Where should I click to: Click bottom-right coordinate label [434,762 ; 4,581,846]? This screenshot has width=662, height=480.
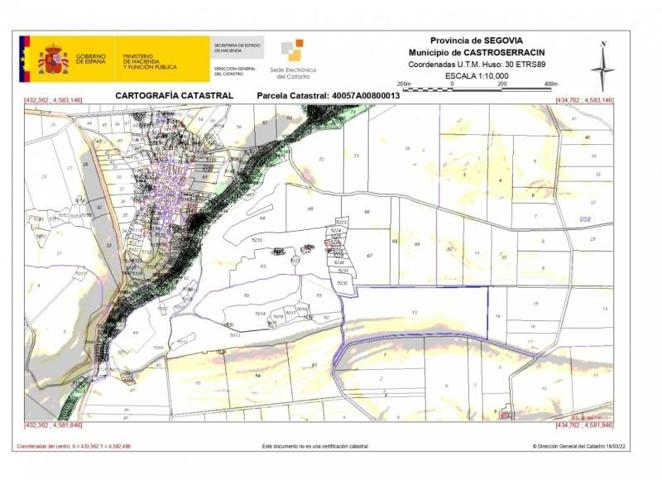click(584, 424)
